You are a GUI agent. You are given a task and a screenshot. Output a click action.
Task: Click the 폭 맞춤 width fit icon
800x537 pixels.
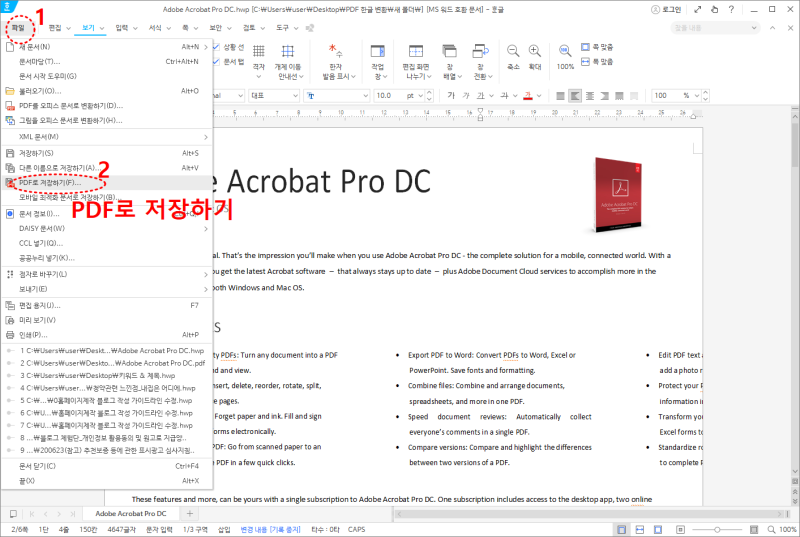click(585, 62)
